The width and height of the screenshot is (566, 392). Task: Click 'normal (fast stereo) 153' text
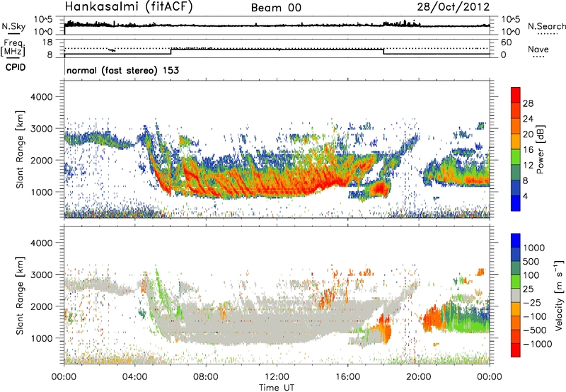tap(122, 70)
